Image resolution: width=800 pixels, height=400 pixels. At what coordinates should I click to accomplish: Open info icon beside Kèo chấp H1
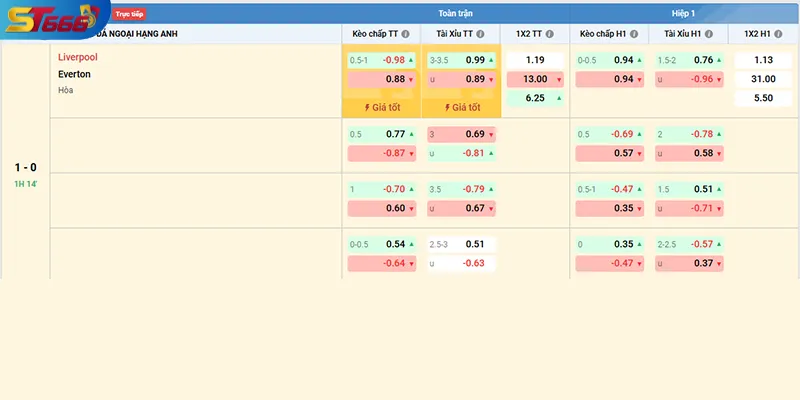(635, 34)
